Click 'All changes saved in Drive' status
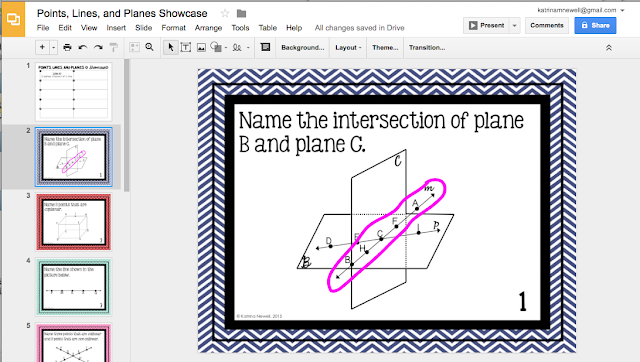This screenshot has width=640, height=362. [359, 28]
